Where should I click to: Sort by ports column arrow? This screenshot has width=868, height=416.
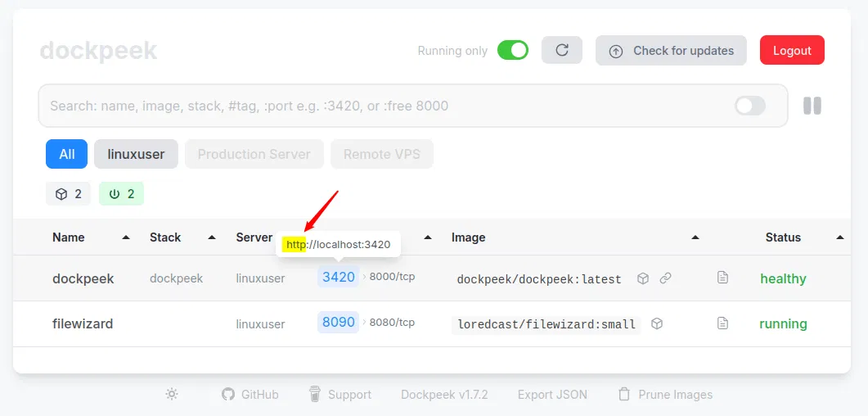pos(427,237)
